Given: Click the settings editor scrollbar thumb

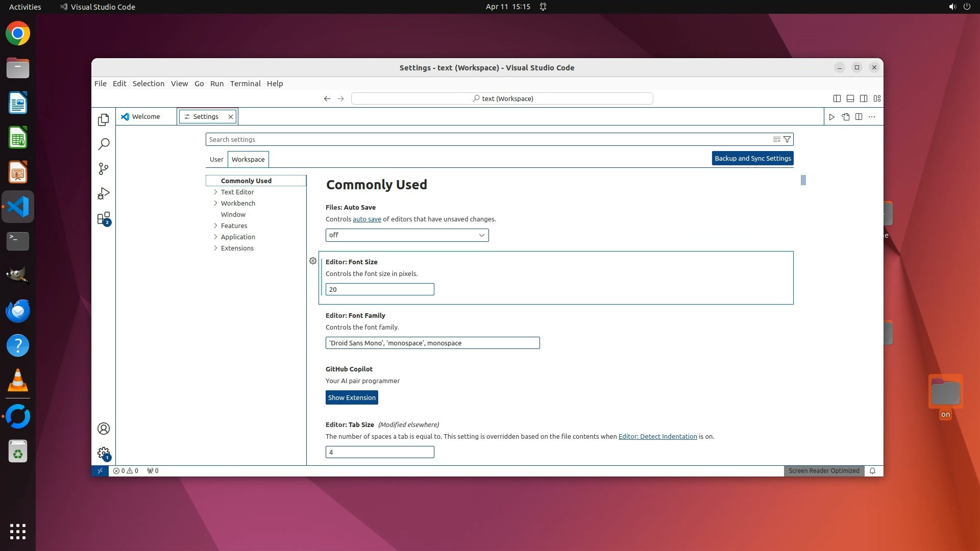Looking at the screenshot, I should click(803, 180).
